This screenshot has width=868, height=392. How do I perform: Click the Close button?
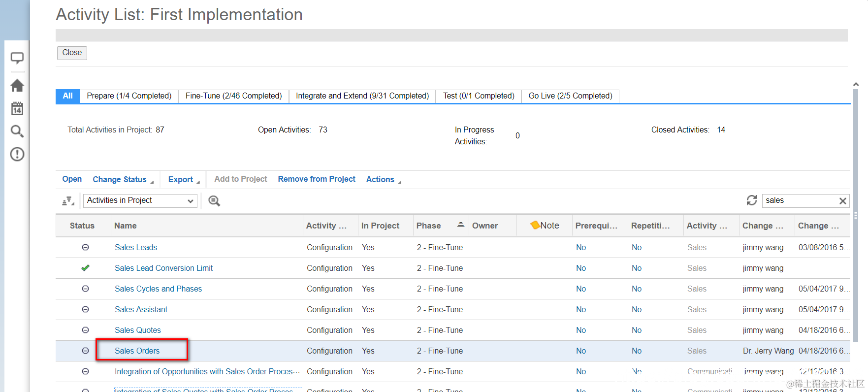pyautogui.click(x=72, y=53)
